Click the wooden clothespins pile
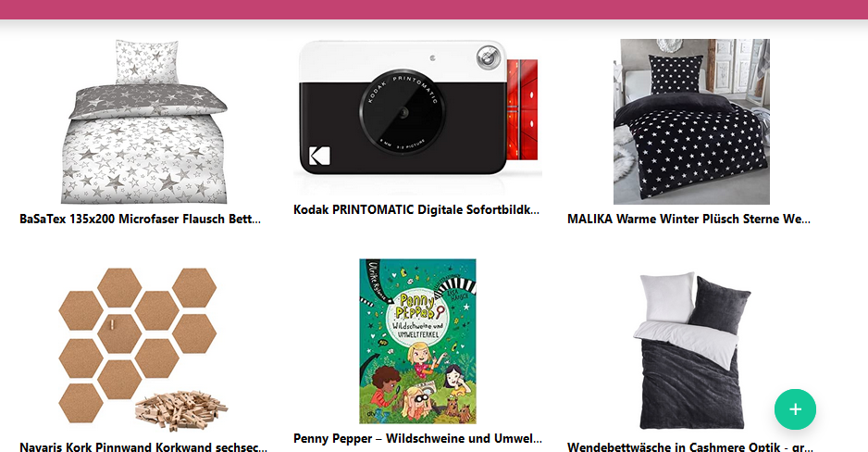 180,409
